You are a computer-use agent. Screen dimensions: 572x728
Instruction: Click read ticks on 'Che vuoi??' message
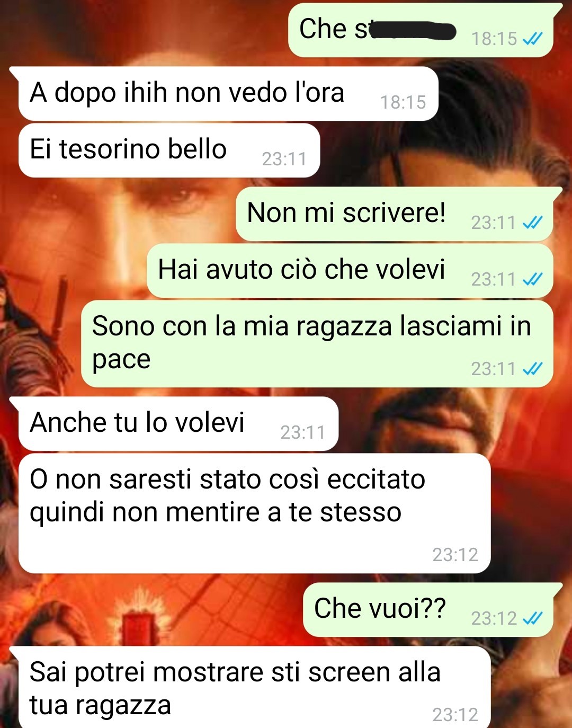(532, 618)
